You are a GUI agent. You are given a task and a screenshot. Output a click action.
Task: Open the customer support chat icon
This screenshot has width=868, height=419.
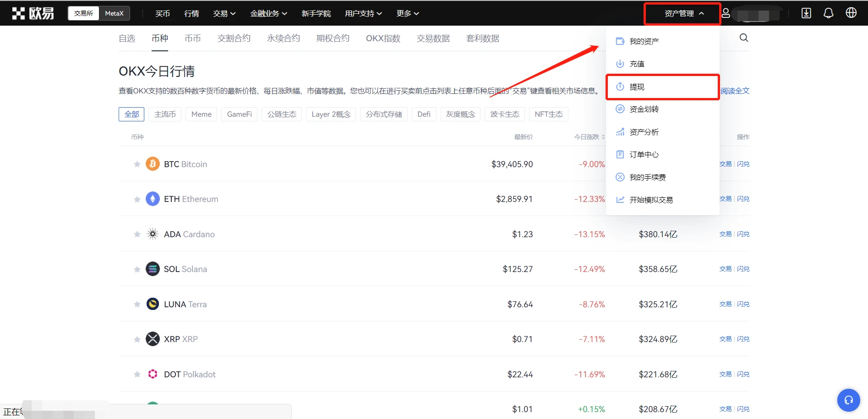848,400
